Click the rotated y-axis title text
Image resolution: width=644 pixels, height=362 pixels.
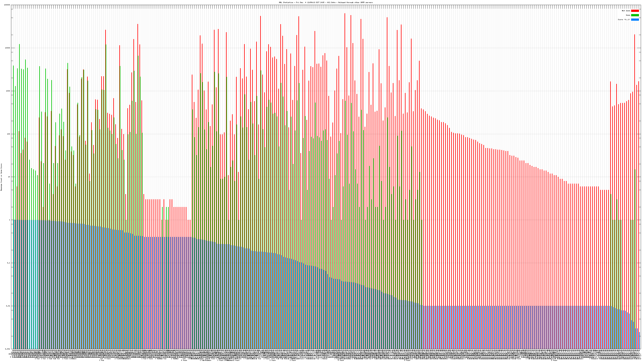[x=1, y=177]
